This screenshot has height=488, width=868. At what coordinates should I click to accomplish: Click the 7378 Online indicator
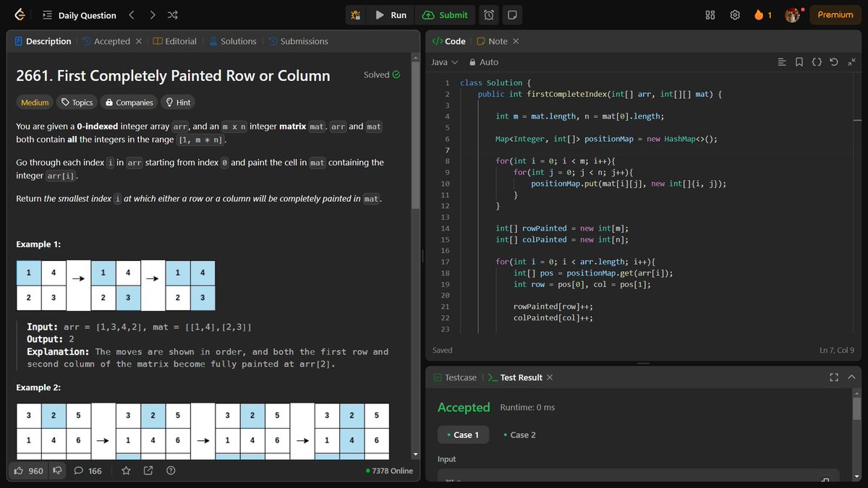[x=389, y=471]
